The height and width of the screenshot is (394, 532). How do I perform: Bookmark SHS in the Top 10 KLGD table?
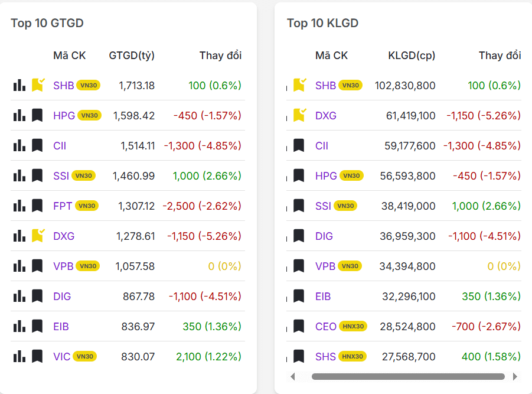[x=299, y=356]
